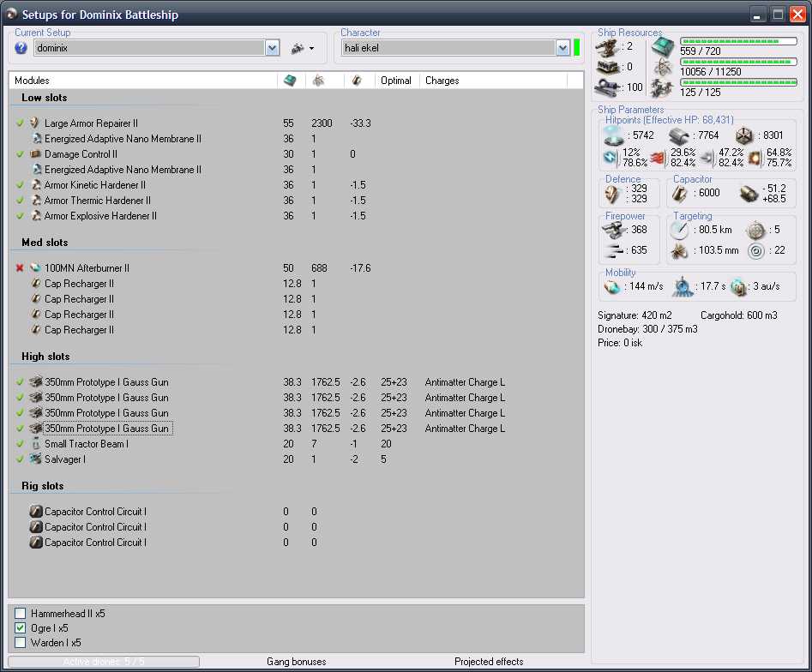
Task: Open the Projected effects tab
Action: 489,662
